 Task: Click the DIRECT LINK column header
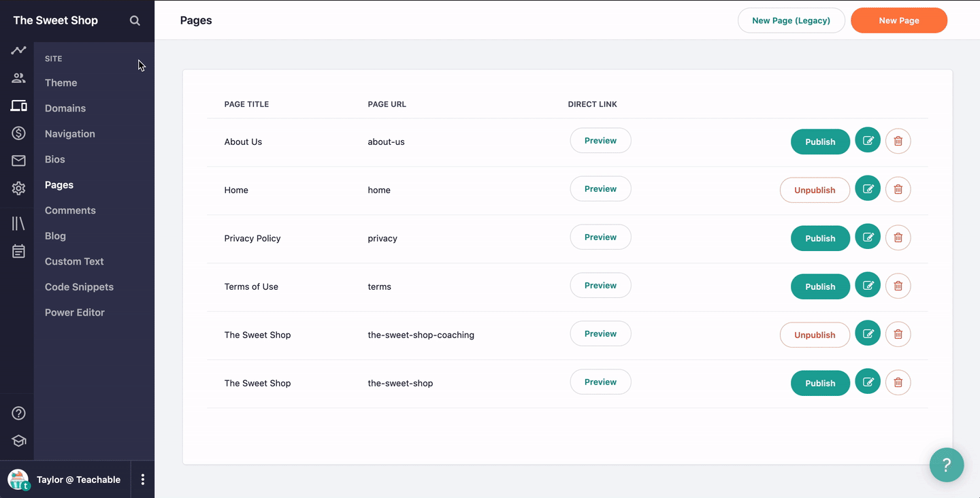(592, 104)
